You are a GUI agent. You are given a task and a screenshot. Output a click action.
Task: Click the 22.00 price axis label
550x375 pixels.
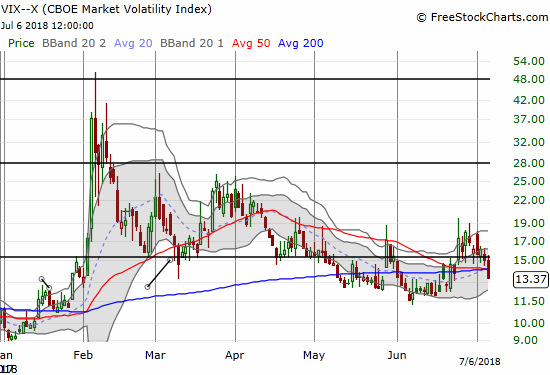tap(529, 200)
